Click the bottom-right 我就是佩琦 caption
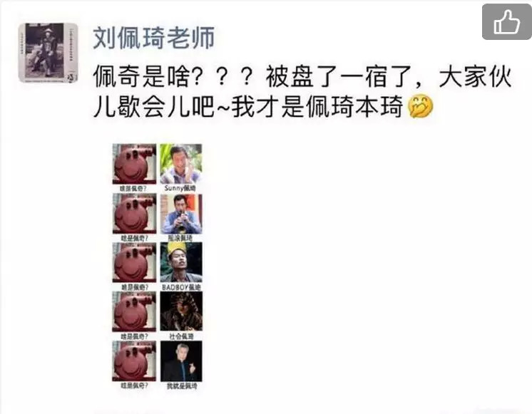The height and width of the screenshot is (414, 532). coord(182,386)
